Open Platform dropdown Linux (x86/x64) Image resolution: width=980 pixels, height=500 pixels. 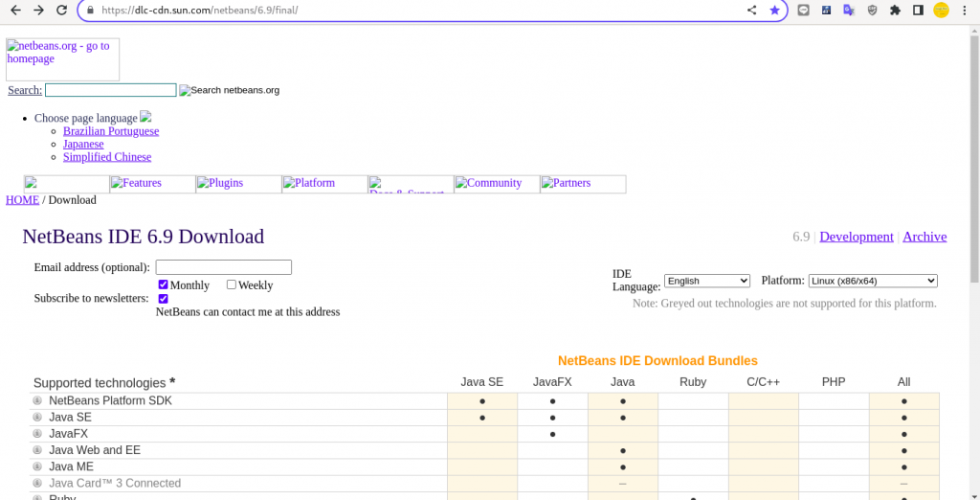tap(873, 281)
